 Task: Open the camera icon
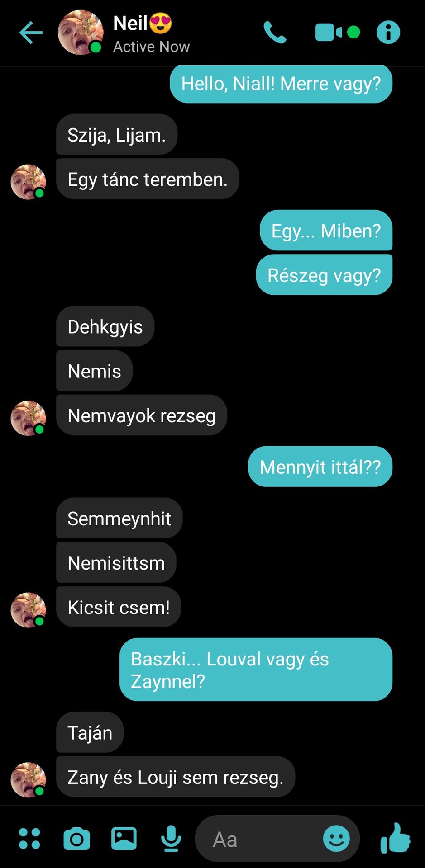[76, 839]
